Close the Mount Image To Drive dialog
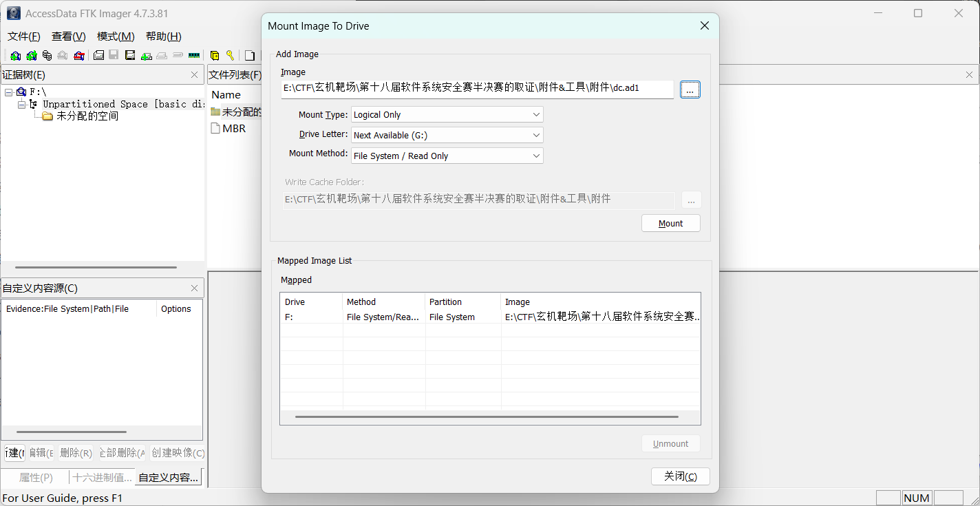 point(704,25)
